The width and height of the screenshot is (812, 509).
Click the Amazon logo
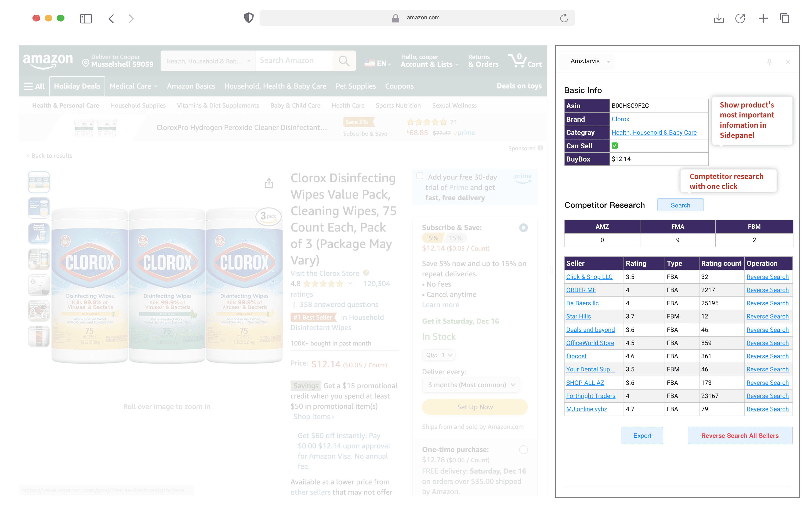48,61
